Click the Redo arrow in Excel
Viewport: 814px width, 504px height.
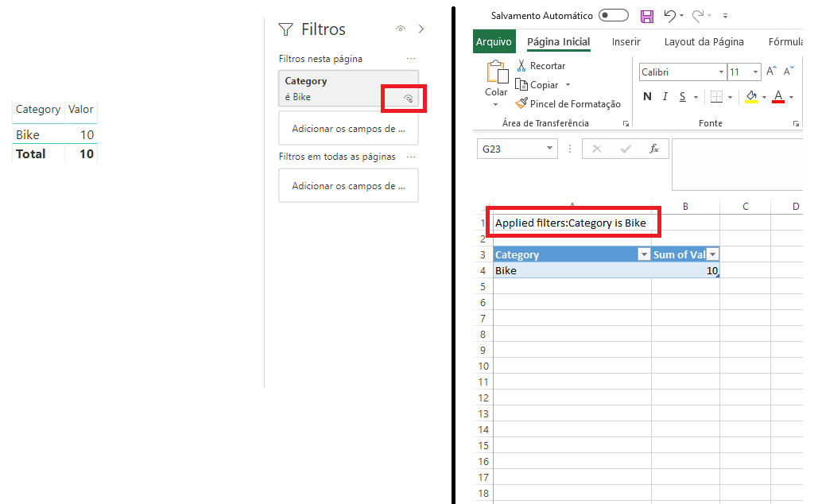pyautogui.click(x=698, y=16)
